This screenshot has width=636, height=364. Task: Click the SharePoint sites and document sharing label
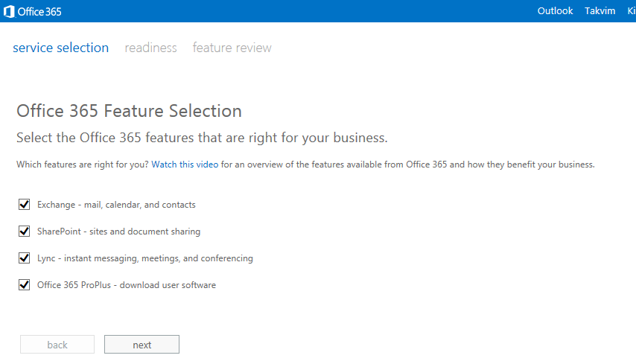119,232
